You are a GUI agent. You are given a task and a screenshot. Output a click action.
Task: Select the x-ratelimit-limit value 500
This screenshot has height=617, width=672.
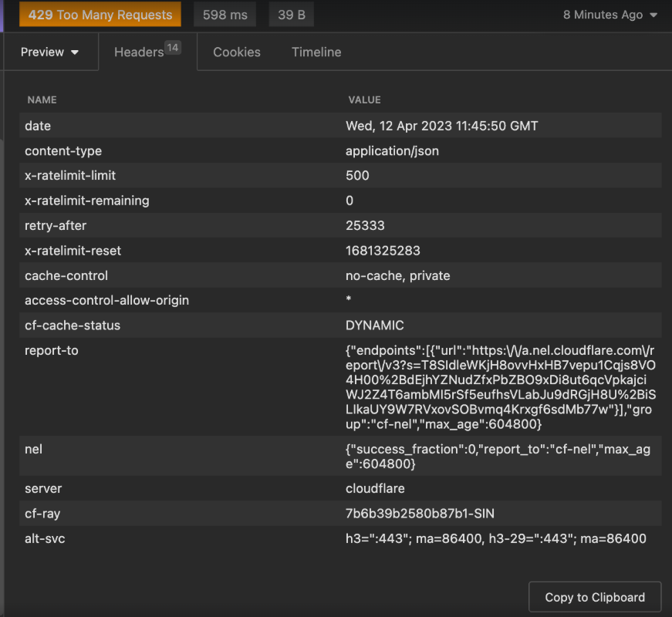click(357, 176)
